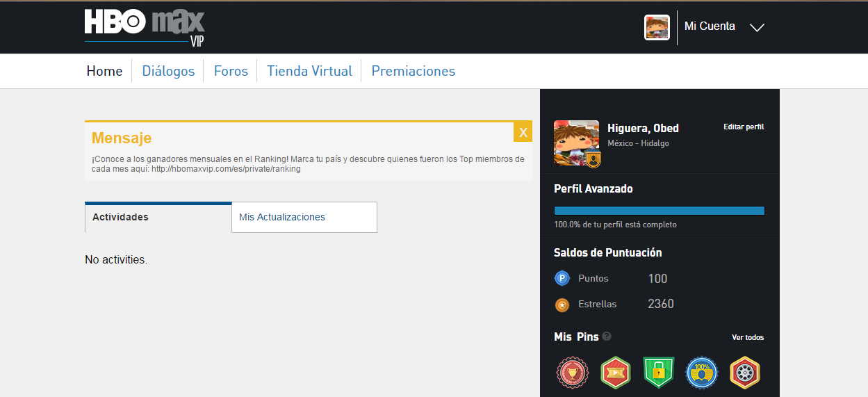Click the Saldos de Puntuación heading
Screen dimensions: 868x397
(x=608, y=252)
